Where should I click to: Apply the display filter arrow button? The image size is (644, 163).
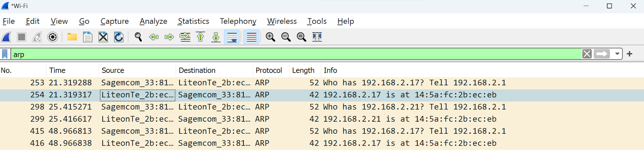click(x=602, y=54)
